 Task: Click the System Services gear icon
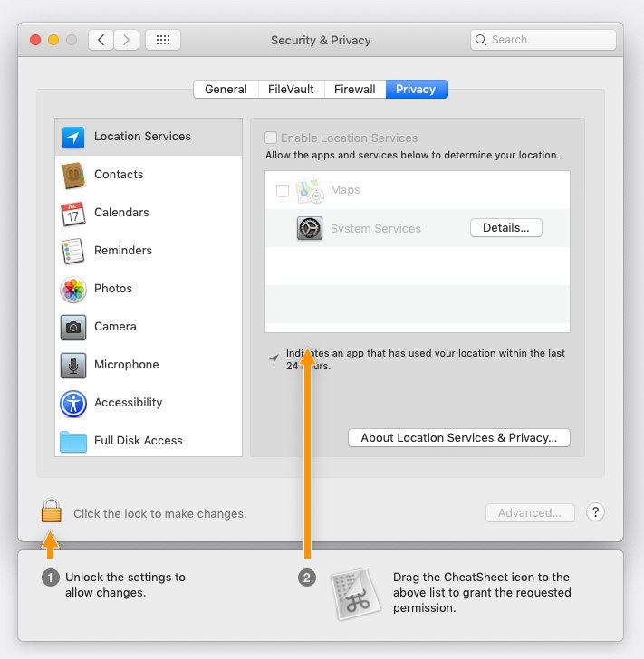(310, 228)
